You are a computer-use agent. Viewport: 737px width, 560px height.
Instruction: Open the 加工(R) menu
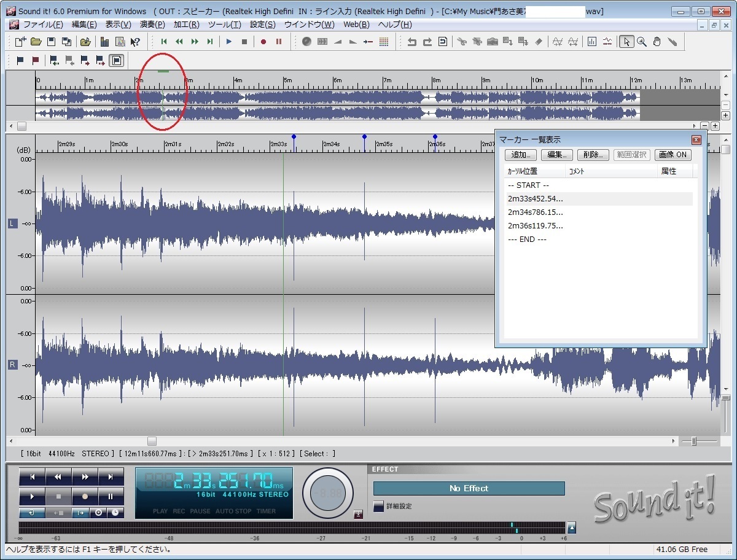click(x=186, y=25)
